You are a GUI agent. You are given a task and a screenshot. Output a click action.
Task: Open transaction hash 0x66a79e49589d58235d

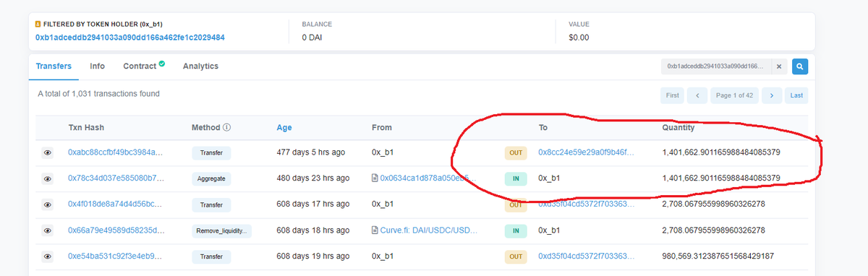[115, 230]
